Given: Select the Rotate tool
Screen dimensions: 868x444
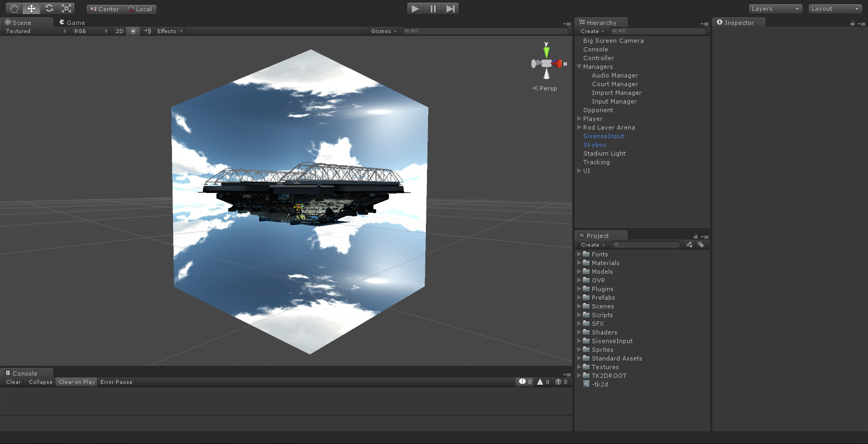Looking at the screenshot, I should tap(49, 9).
